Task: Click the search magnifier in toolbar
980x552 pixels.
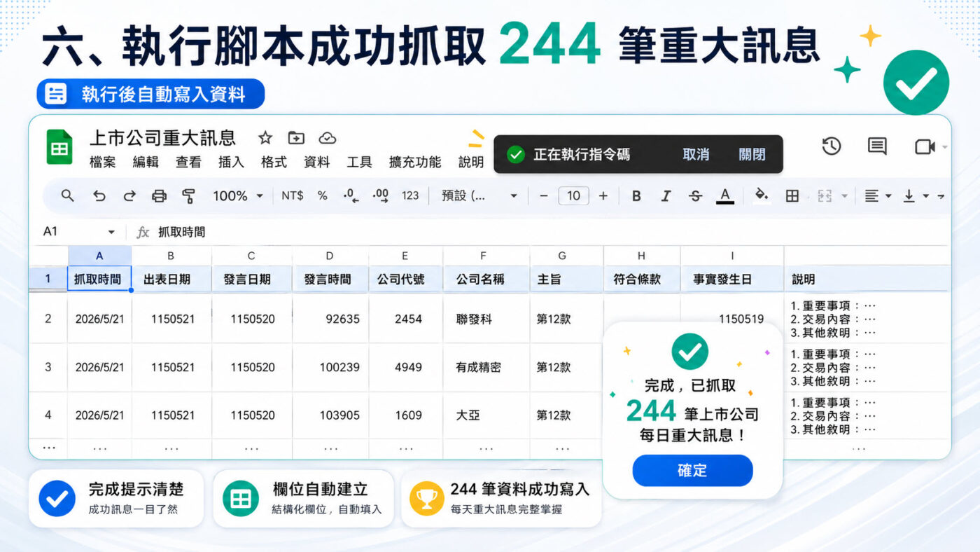Action: pos(68,195)
